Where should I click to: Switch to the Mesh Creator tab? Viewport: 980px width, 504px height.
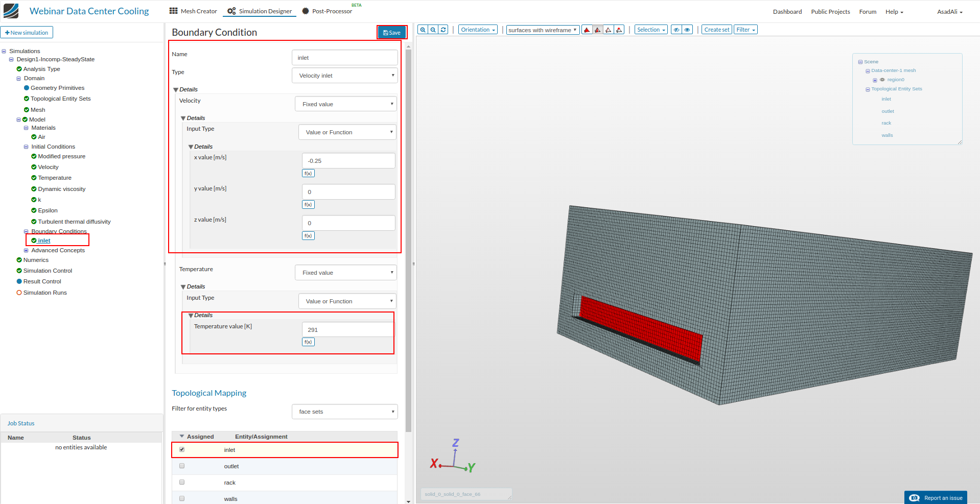point(193,11)
